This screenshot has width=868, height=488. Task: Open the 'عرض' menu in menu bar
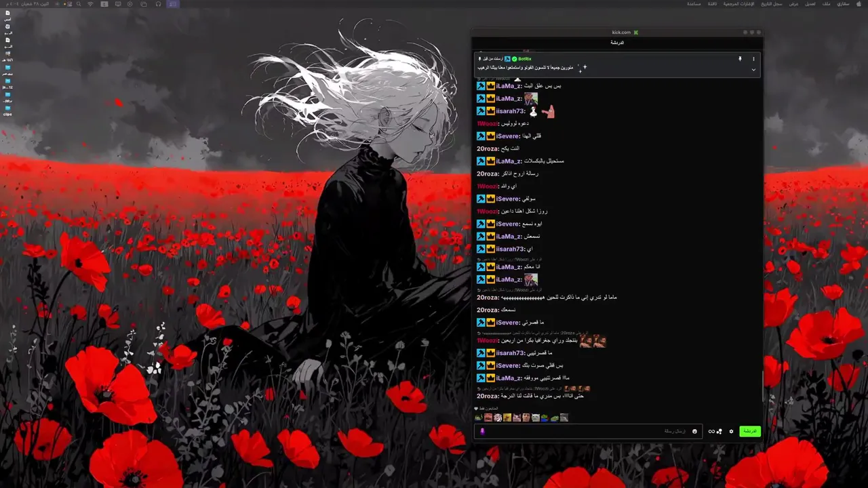[x=793, y=4]
